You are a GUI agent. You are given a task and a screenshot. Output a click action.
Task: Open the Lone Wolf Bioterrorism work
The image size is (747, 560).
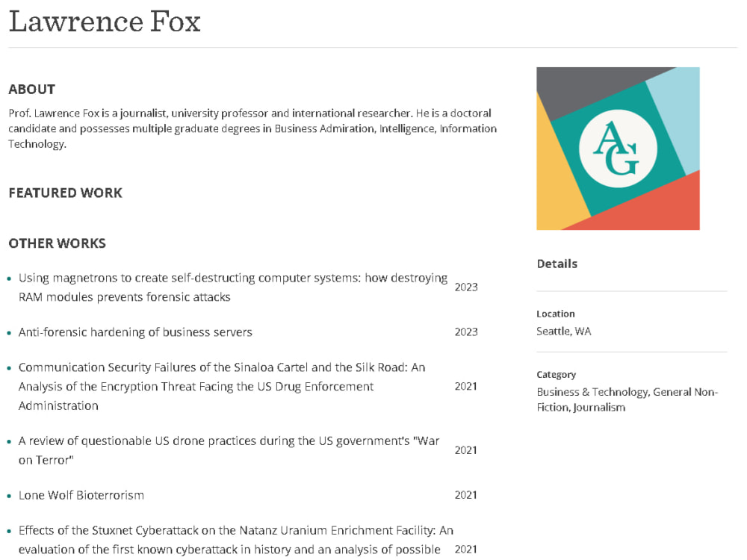81,495
